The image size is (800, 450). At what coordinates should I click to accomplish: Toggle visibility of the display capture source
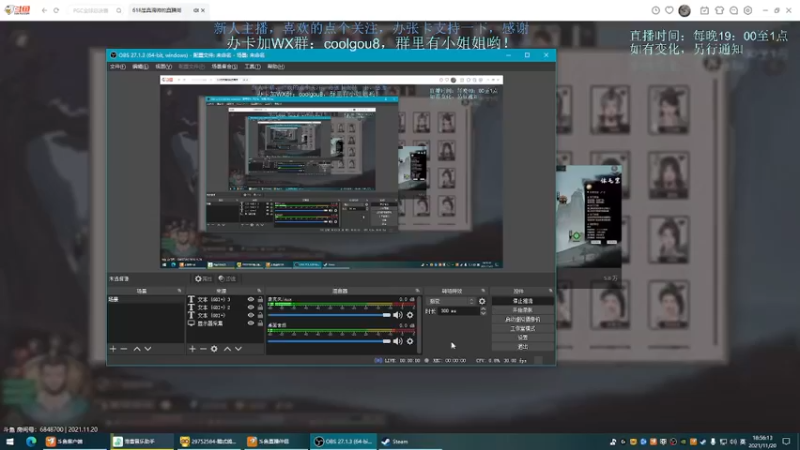[251, 323]
